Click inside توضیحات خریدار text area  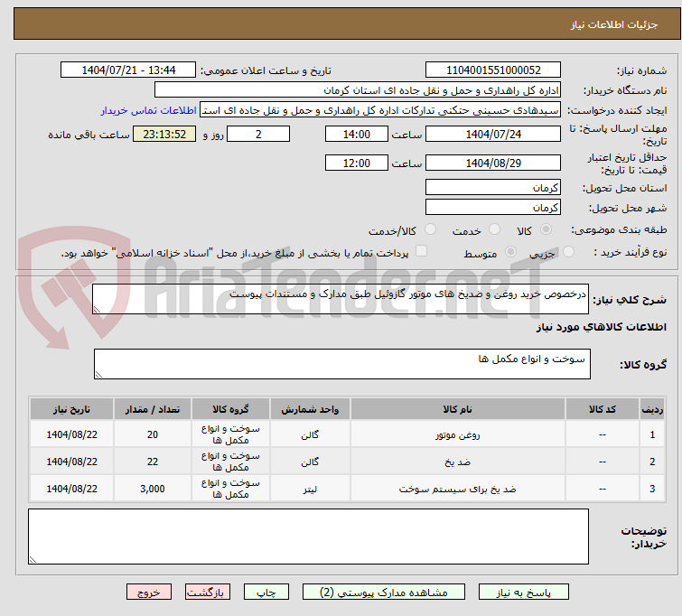point(308,537)
